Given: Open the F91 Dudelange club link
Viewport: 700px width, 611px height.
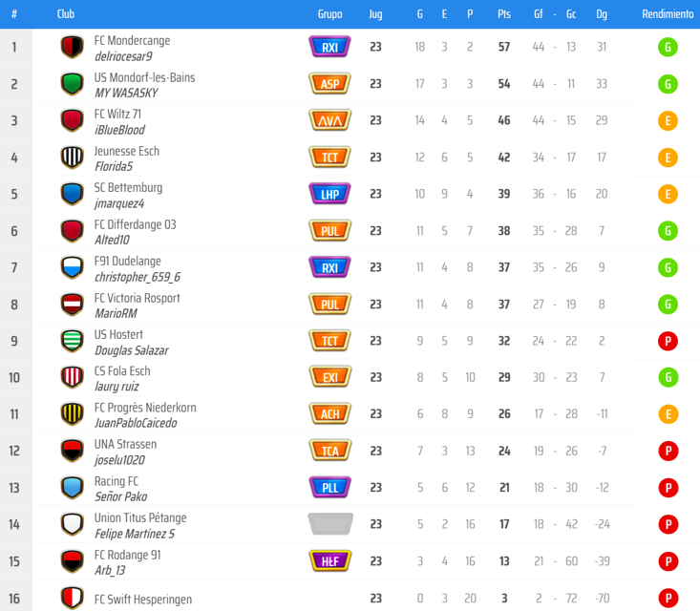Looking at the screenshot, I should pyautogui.click(x=127, y=261).
